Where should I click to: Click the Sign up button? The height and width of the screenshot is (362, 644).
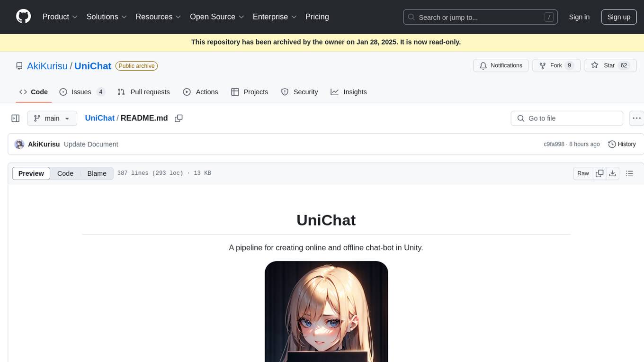(x=619, y=17)
